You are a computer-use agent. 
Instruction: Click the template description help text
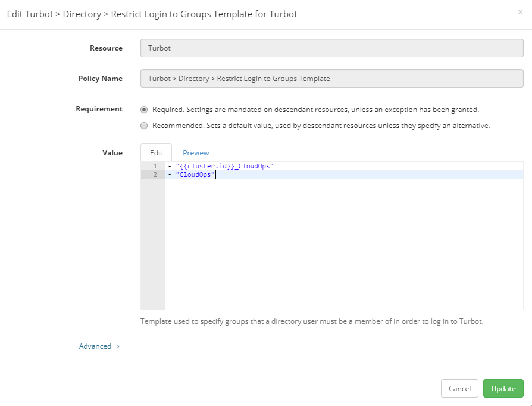coord(312,321)
